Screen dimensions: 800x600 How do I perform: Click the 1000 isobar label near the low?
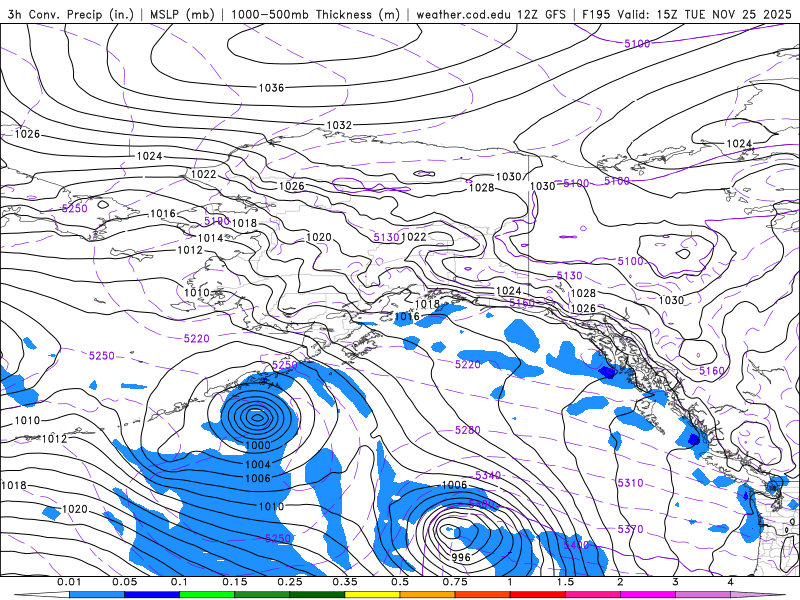pos(258,445)
